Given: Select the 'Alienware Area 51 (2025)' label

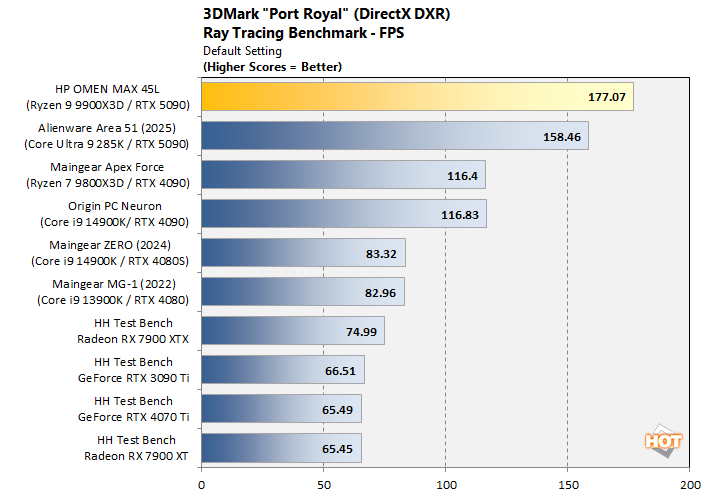Looking at the screenshot, I should pos(107,128).
